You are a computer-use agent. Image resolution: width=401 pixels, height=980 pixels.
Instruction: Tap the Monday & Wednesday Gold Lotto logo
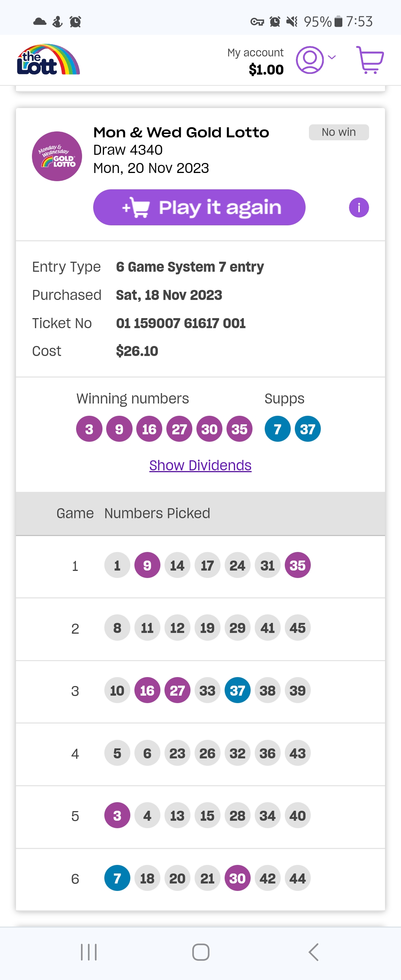pos(57,156)
